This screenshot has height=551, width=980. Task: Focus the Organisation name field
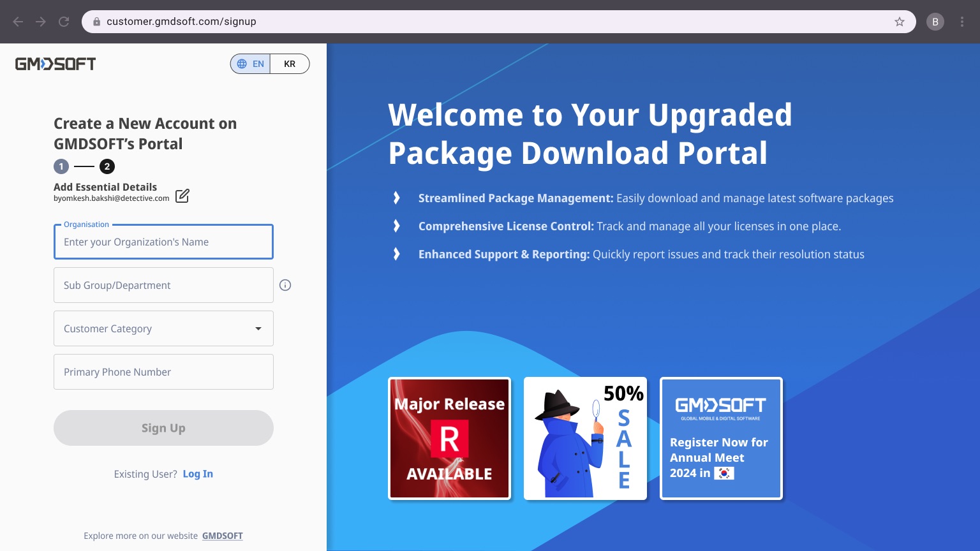[163, 242]
